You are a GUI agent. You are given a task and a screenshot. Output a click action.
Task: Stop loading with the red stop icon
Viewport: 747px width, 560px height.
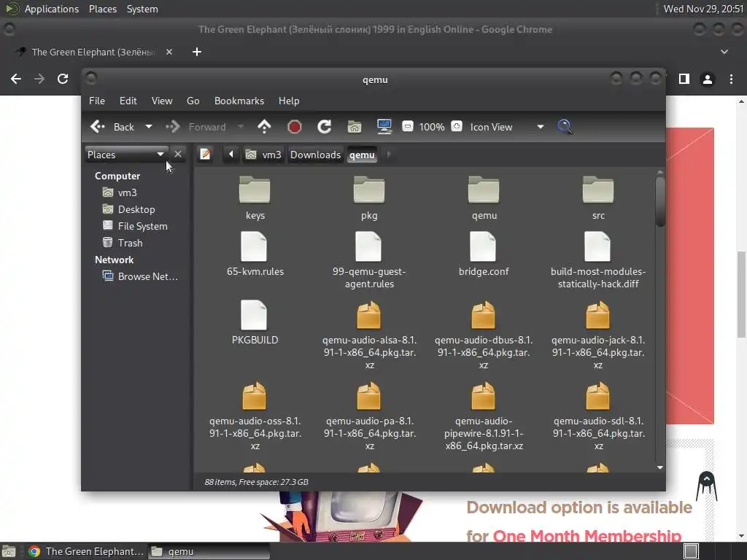(295, 127)
